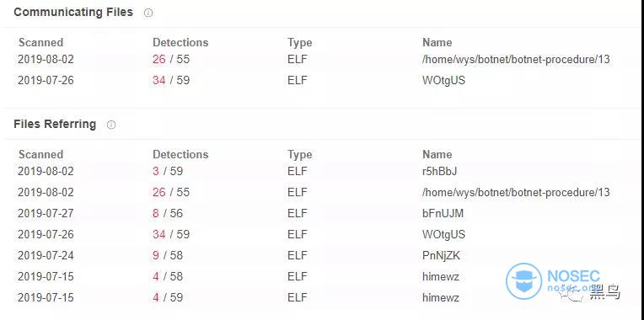Screen dimensions: 644x320
Task: Select the 8 / 56 detection ratio
Action: [168, 213]
